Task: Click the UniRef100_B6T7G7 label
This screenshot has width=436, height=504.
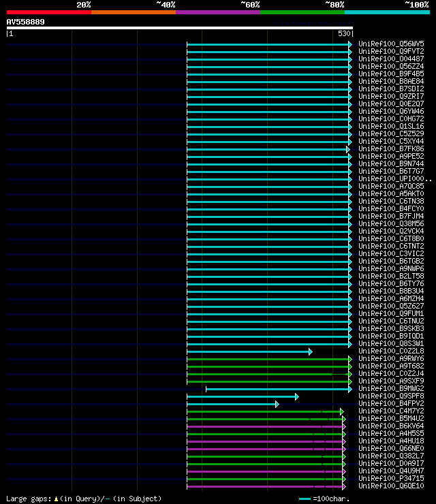Action: point(391,172)
